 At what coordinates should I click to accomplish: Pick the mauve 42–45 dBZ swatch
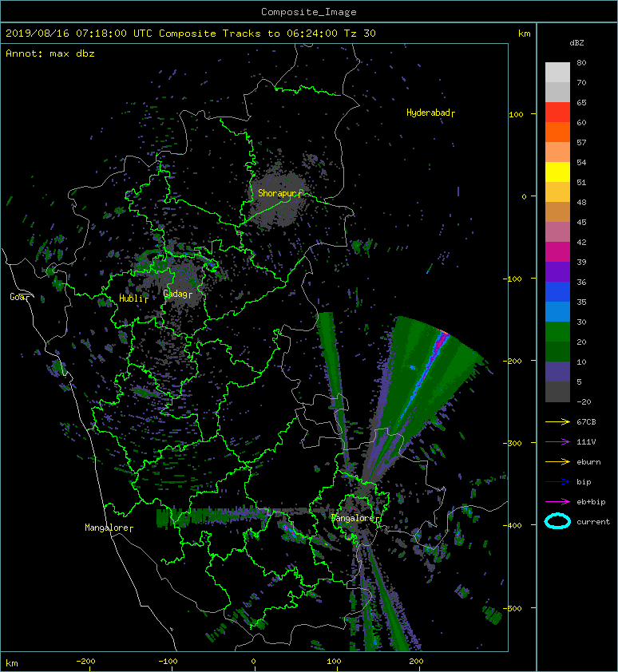pyautogui.click(x=557, y=231)
